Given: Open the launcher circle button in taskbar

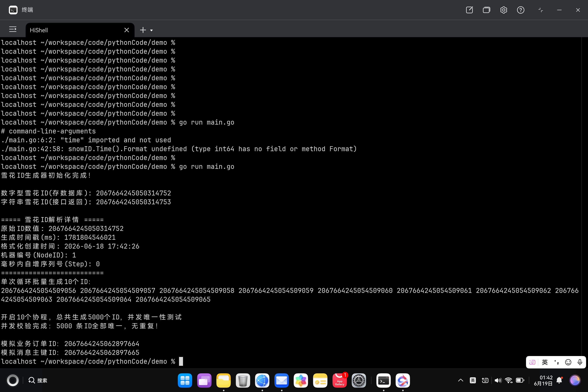Looking at the screenshot, I should (13, 381).
